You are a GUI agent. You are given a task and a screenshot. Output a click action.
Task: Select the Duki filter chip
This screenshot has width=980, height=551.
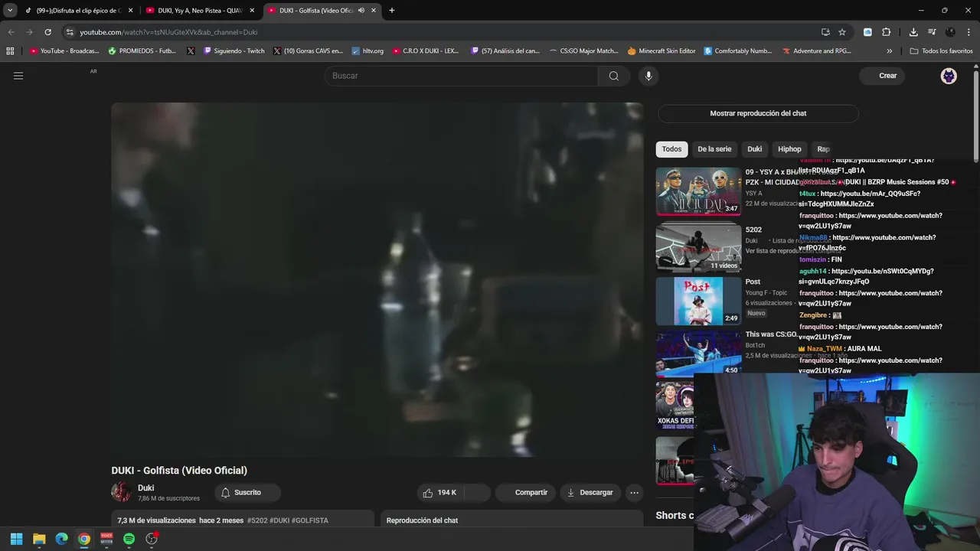coord(755,149)
